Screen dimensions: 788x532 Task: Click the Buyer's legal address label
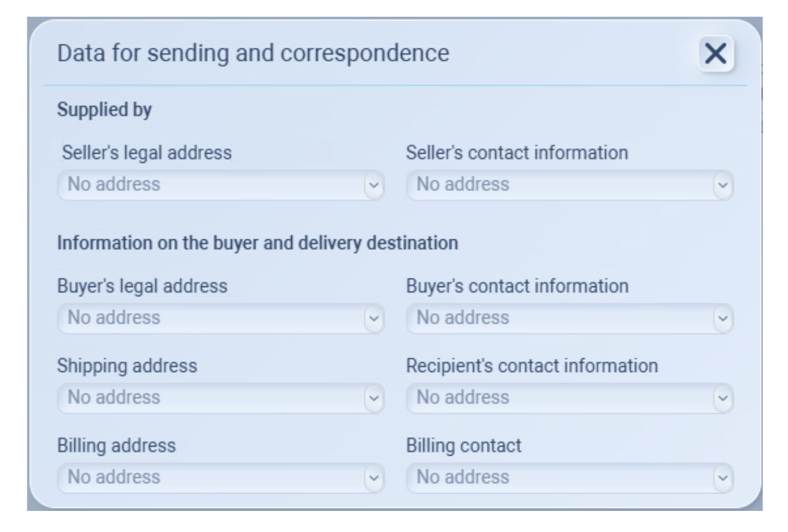142,286
